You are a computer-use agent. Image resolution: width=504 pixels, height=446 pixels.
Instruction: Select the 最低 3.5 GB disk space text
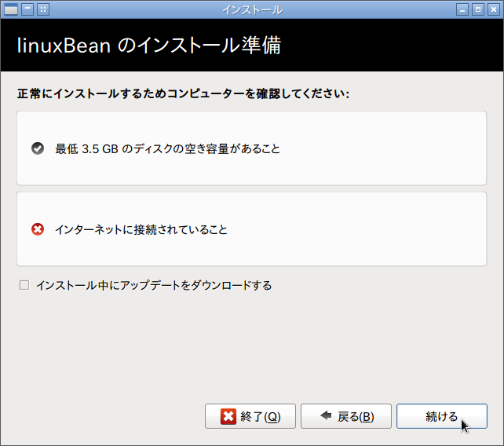[x=167, y=148]
